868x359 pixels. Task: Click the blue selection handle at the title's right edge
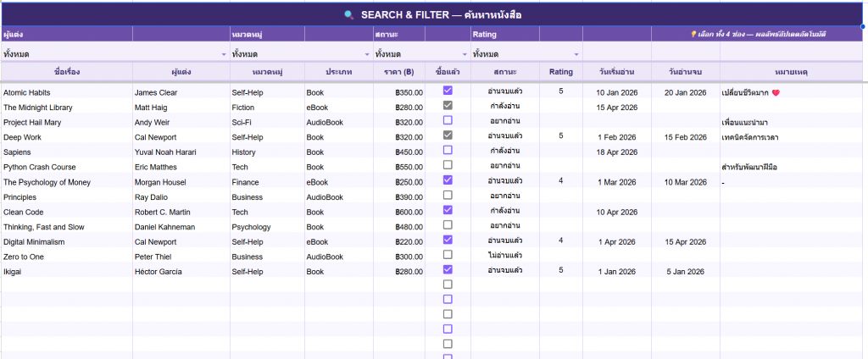(x=863, y=26)
